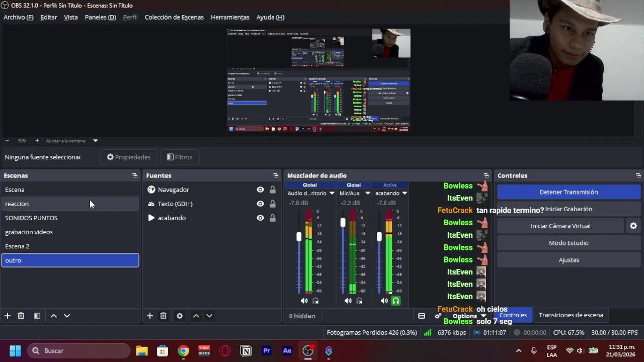
Task: Click the acabando media source play icon
Action: tap(151, 218)
